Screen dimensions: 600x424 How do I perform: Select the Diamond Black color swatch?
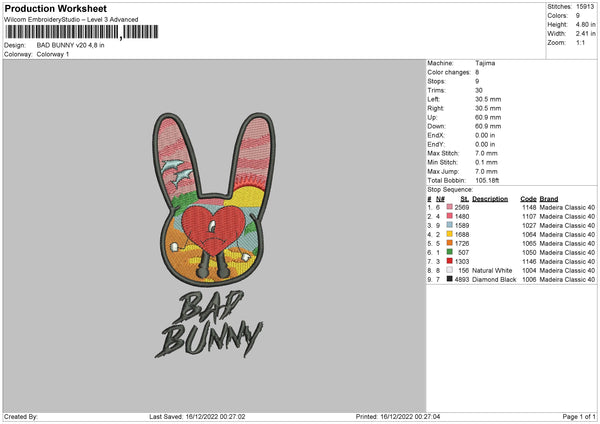pos(450,279)
